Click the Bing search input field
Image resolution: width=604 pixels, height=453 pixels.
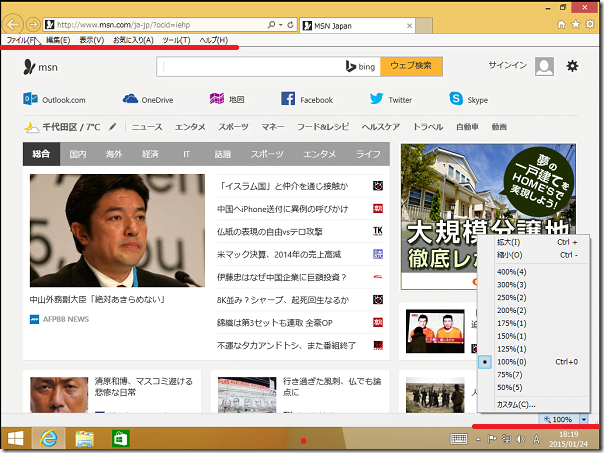(x=250, y=66)
